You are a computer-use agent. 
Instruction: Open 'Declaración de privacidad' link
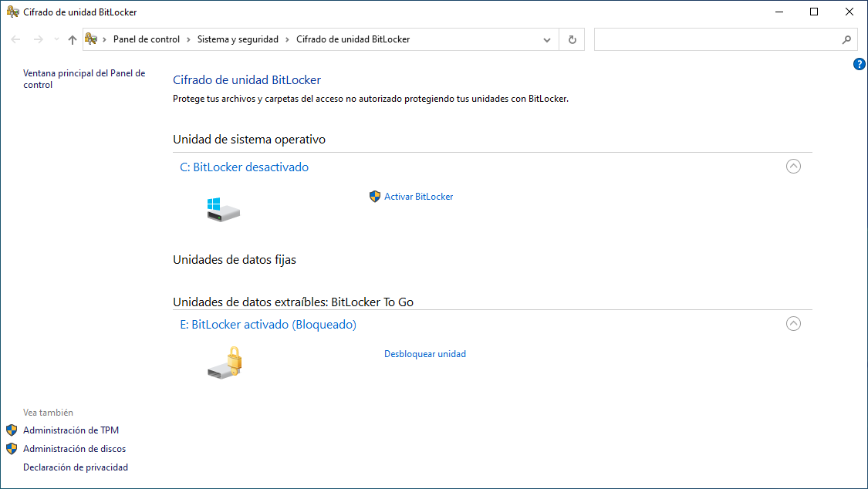click(x=76, y=467)
